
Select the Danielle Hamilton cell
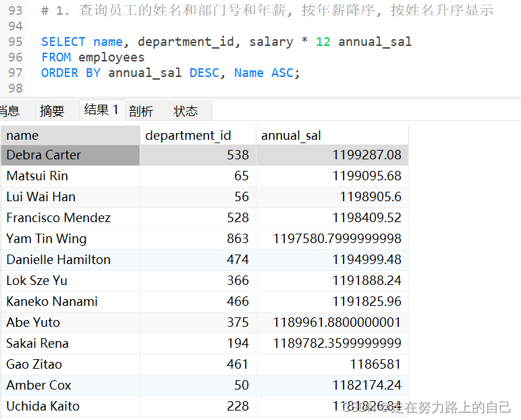[70, 260]
